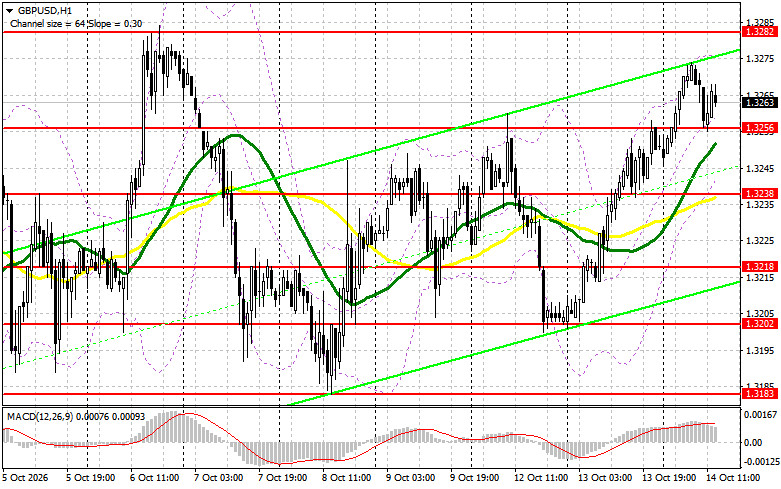This screenshot has height=489, width=781.
Task: Click the 6 Oct 11:00 time label
Action: pyautogui.click(x=154, y=478)
